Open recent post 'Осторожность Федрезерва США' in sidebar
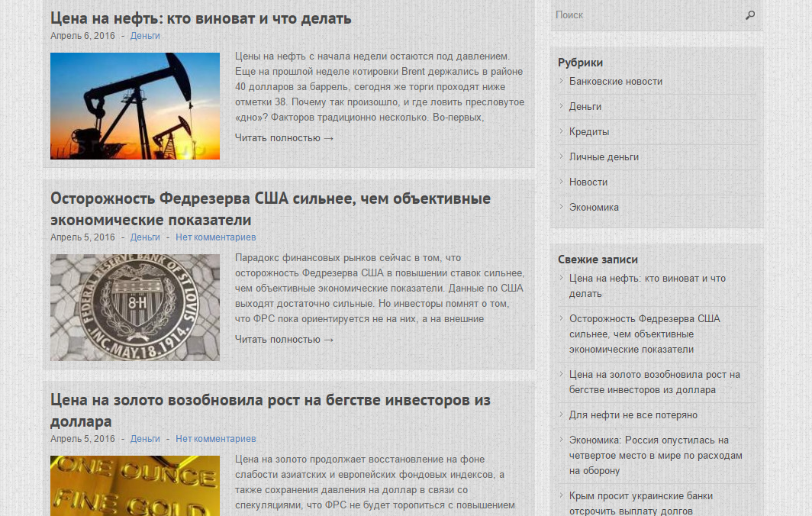Image resolution: width=812 pixels, height=516 pixels. tap(645, 334)
